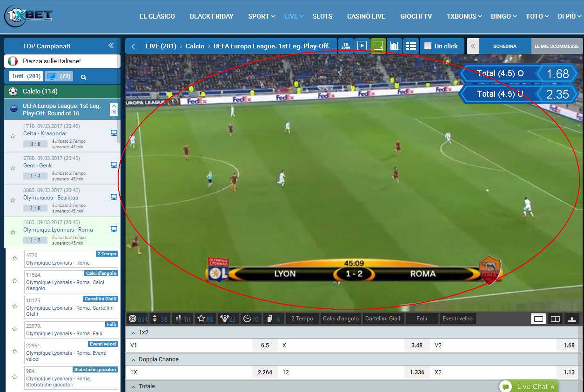Expand the TOTO menu
584x392 pixels.
[537, 16]
